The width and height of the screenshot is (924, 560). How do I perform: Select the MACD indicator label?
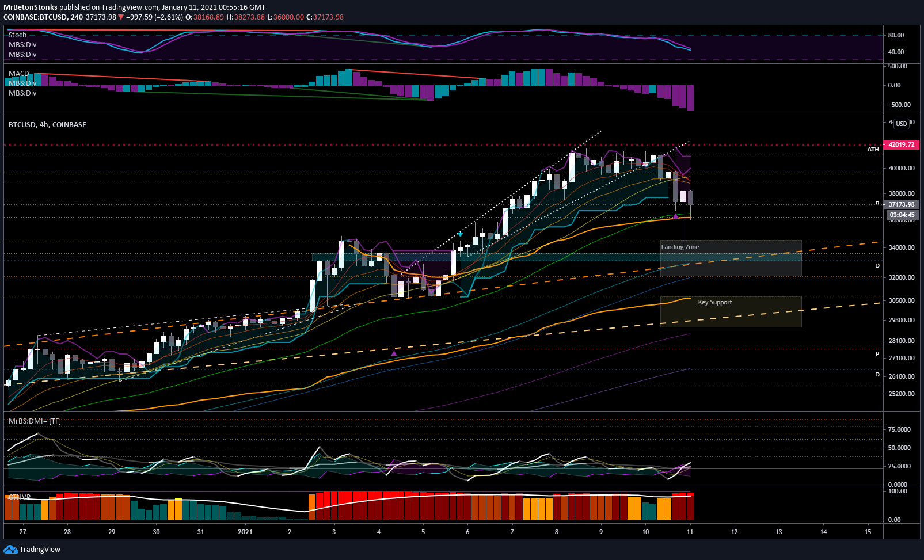[x=18, y=74]
